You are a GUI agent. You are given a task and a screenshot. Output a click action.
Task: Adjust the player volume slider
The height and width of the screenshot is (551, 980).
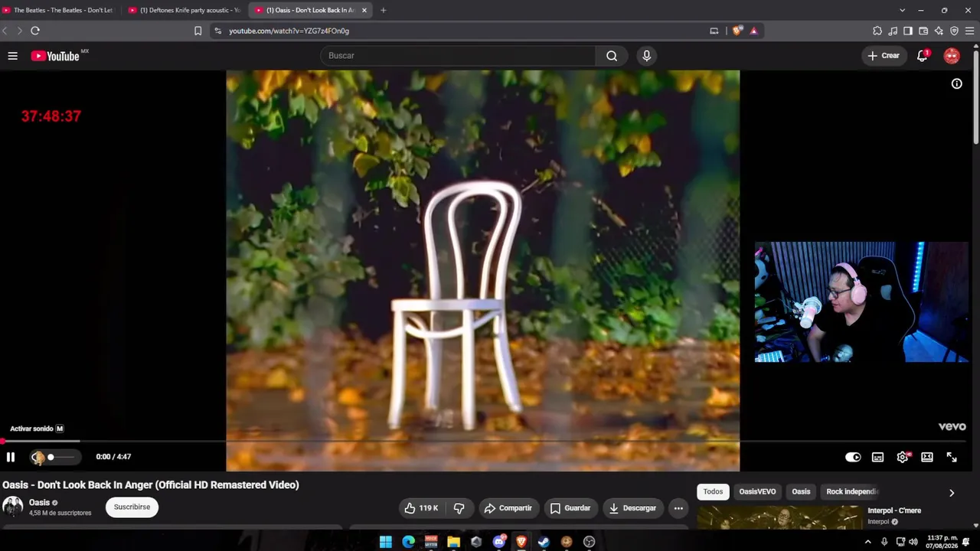[61, 457]
